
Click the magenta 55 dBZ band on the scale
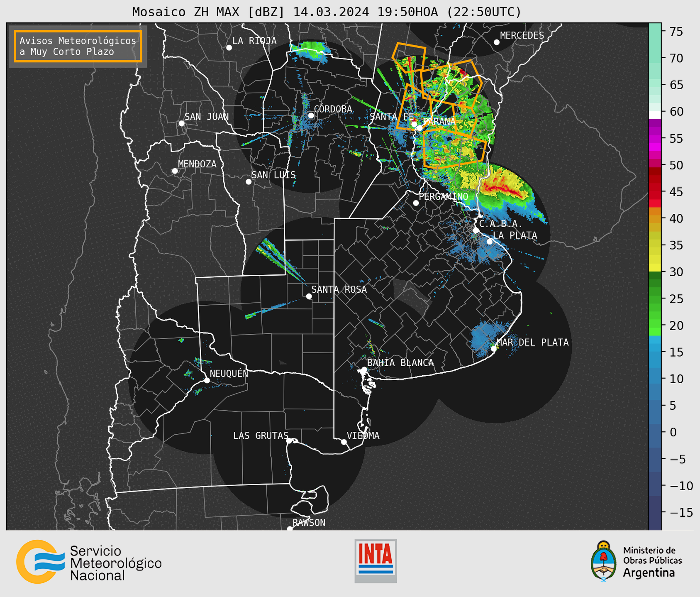click(x=655, y=139)
